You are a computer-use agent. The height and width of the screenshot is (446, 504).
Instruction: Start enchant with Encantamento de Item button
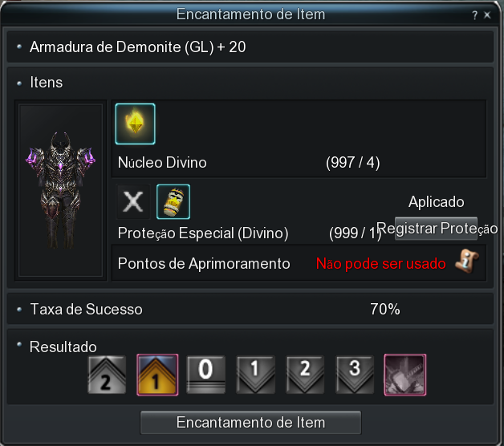(250, 422)
